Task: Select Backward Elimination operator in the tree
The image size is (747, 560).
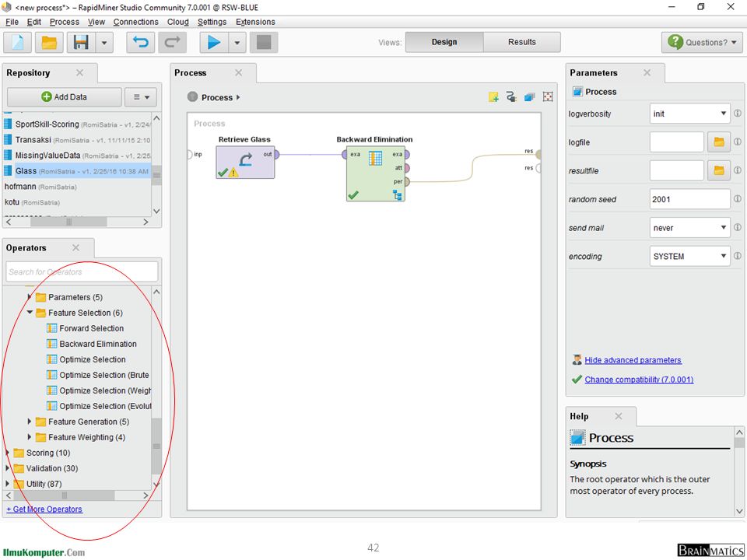Action: 92,344
